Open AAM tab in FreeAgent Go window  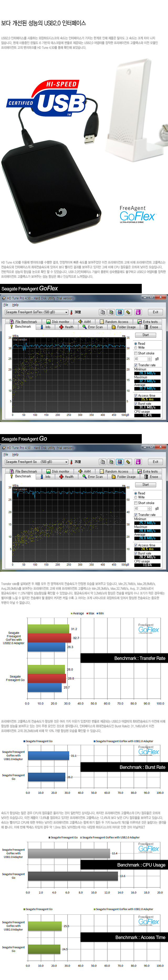point(84,471)
